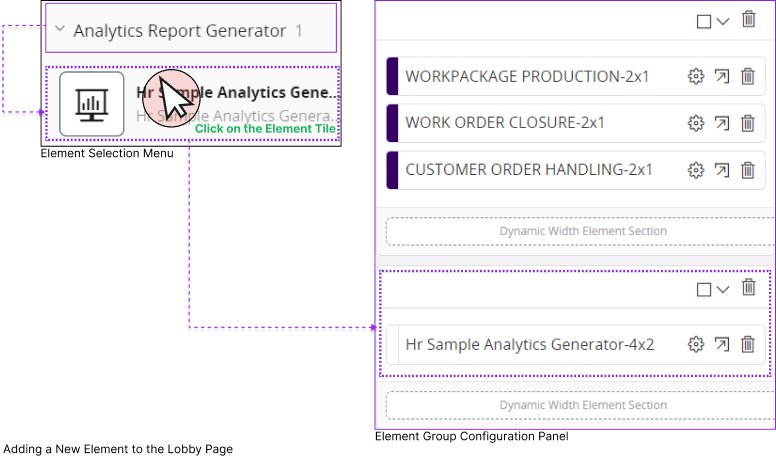Select the CUSTOMER ORDER HANDLING-2x1 element row
This screenshot has height=456, width=776.
(x=529, y=170)
